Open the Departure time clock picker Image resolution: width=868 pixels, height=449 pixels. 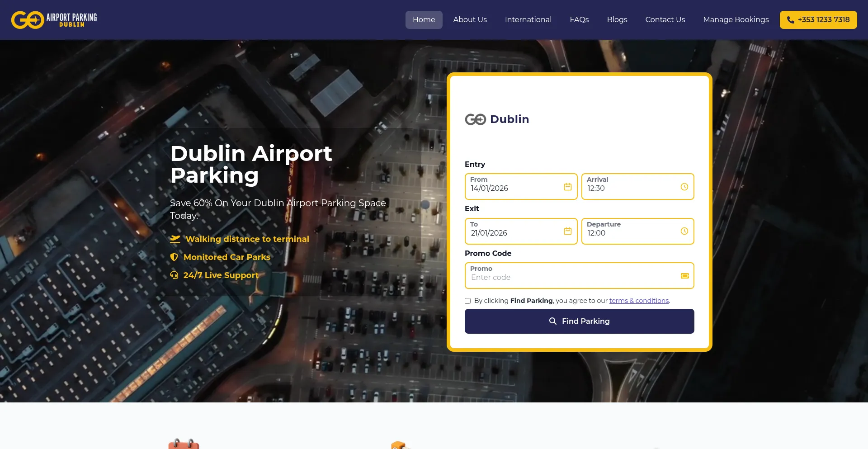point(684,231)
